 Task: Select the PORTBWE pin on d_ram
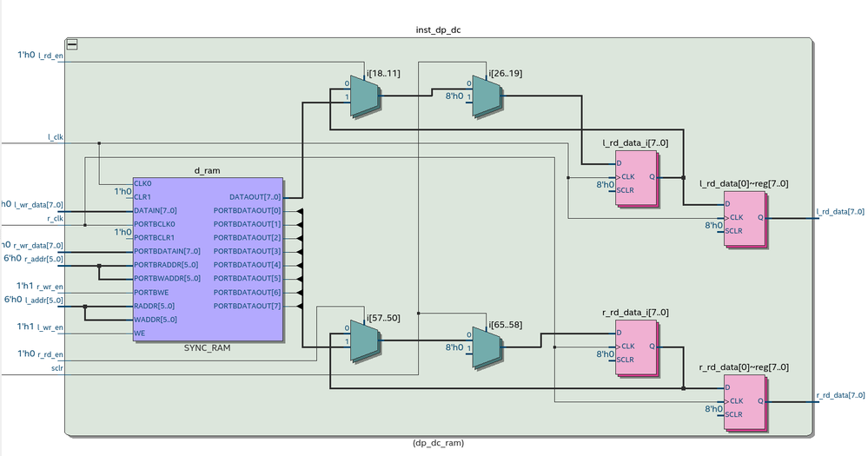[151, 292]
